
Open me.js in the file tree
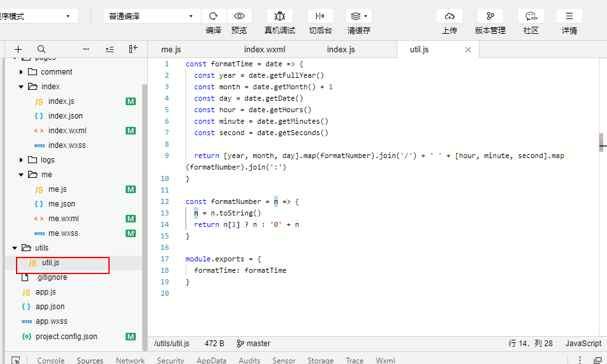pyautogui.click(x=57, y=189)
